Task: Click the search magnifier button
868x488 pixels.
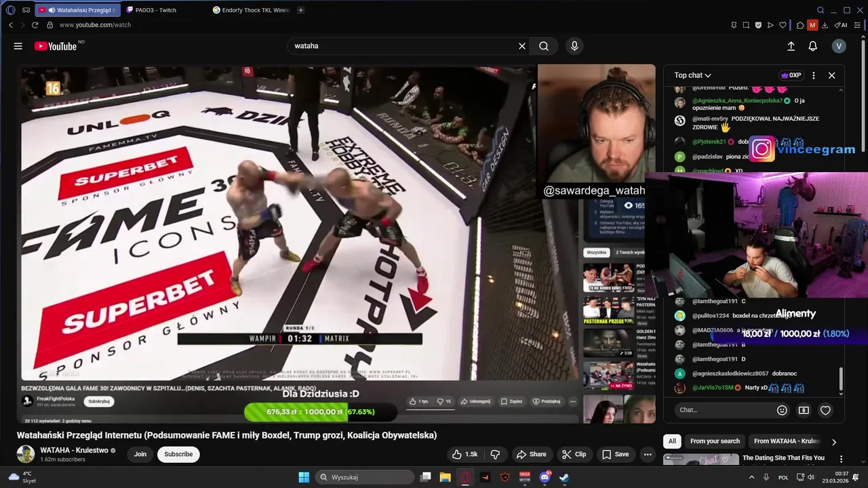Action: click(x=544, y=46)
